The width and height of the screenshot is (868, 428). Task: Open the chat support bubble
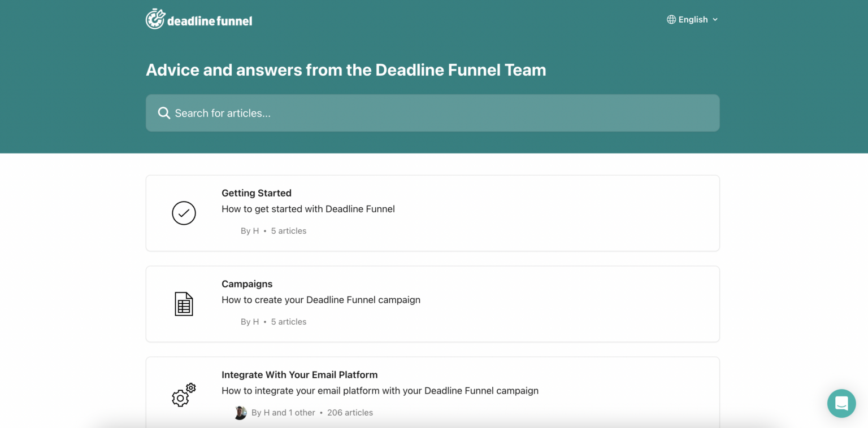(x=841, y=403)
